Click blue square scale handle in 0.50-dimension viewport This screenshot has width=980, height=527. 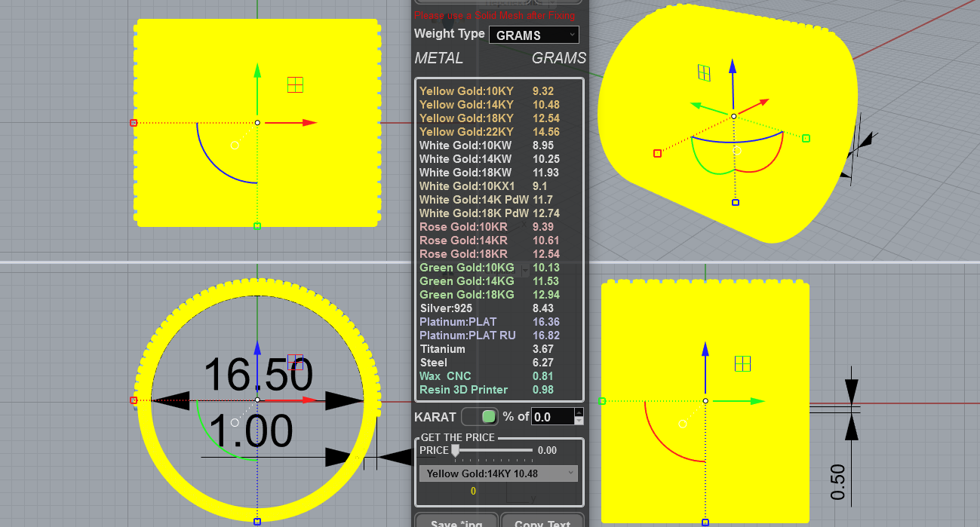pos(705,522)
